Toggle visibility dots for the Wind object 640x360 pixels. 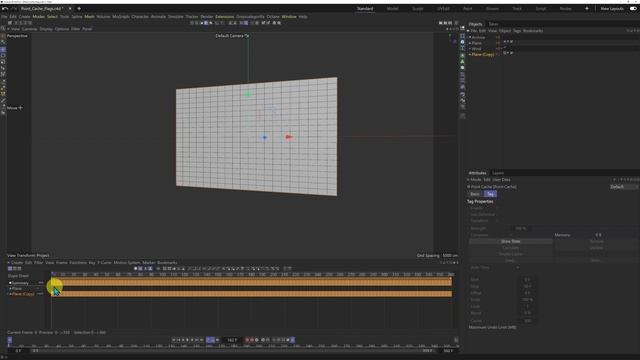498,49
